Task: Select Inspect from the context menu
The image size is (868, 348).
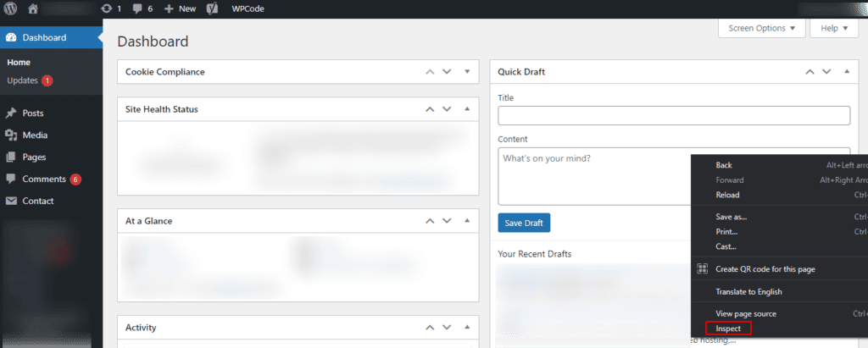Action: point(728,328)
